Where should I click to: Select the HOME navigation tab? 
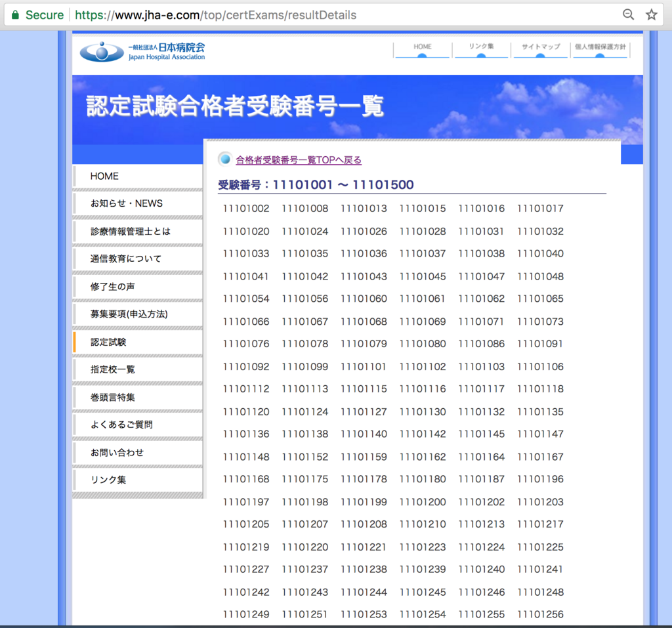[422, 47]
